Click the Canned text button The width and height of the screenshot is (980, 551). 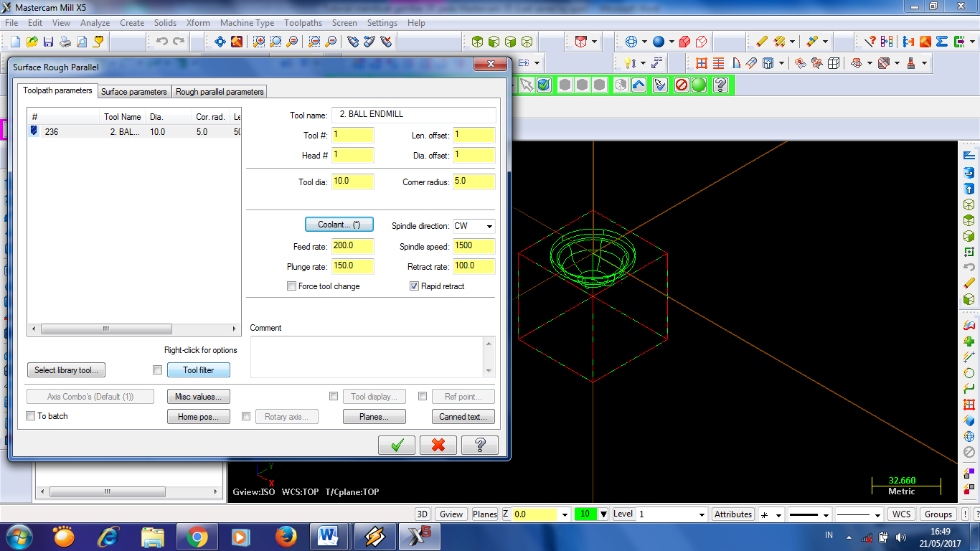[x=463, y=417]
